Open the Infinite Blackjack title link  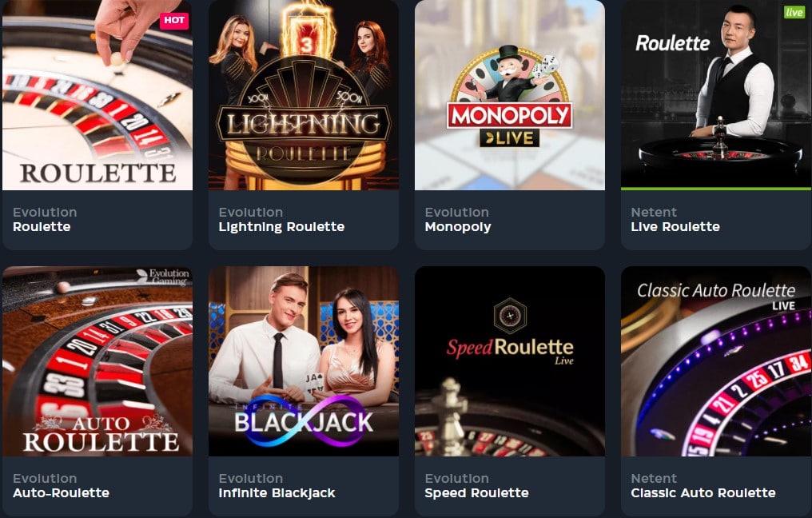(277, 493)
